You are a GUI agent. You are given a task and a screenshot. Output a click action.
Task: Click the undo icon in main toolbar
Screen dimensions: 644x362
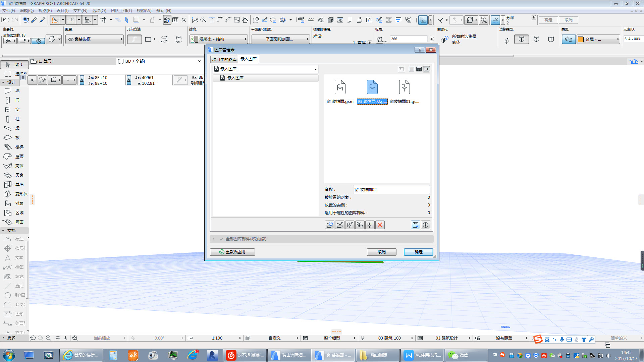(x=6, y=20)
